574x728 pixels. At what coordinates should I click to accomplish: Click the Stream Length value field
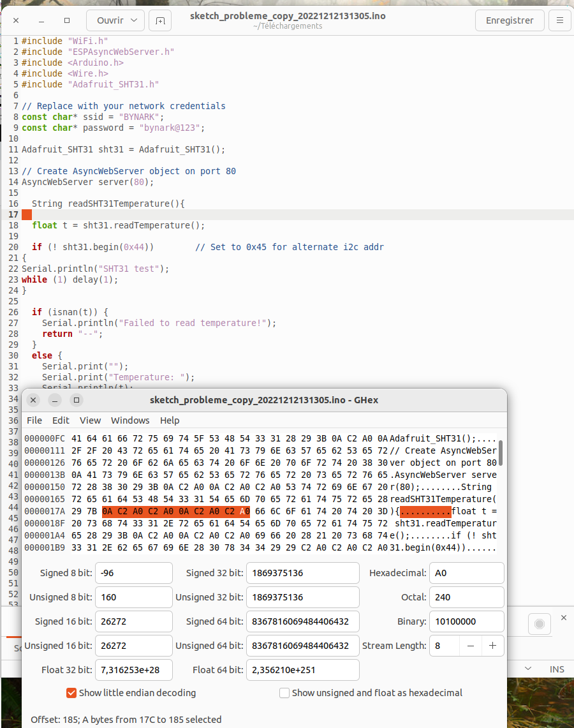tap(445, 645)
